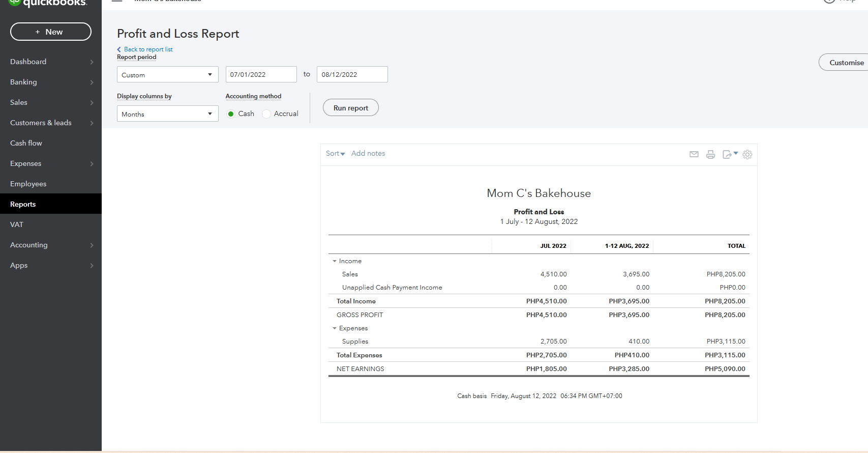Click the back arrow beside report list
This screenshot has height=453, width=868.
(119, 49)
